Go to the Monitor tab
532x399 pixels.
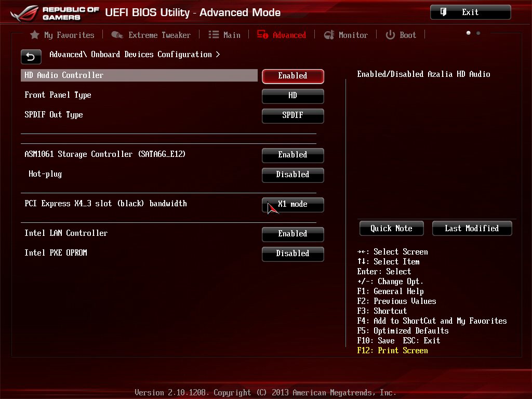(353, 35)
